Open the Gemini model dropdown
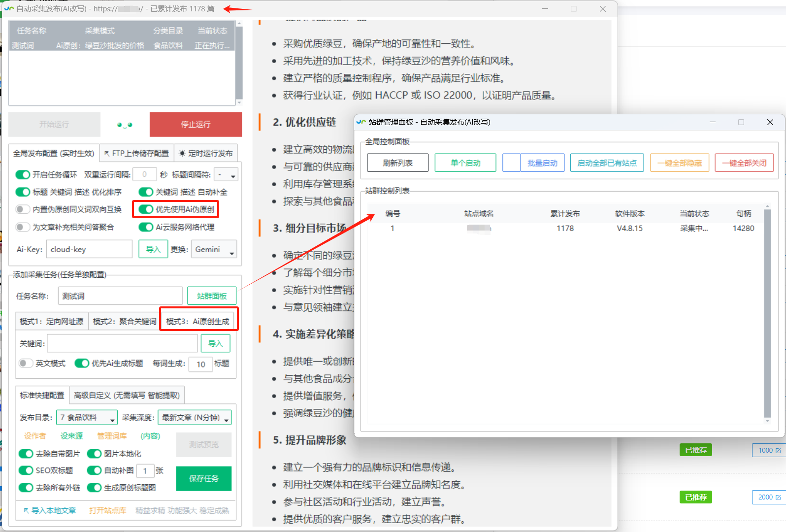 point(214,249)
